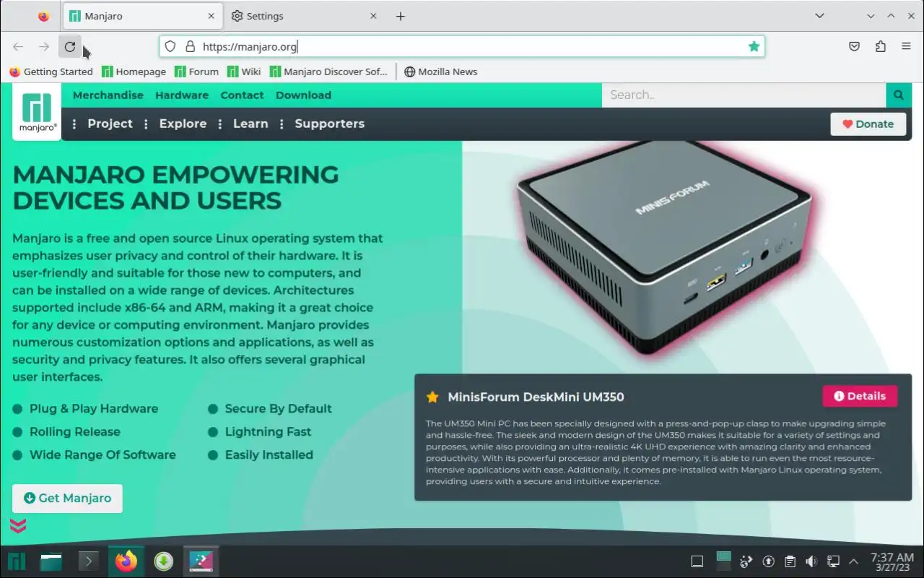
Task: Open site security padlock info
Action: pos(190,47)
